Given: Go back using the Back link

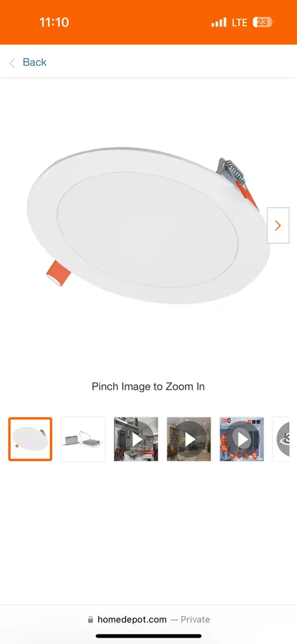Looking at the screenshot, I should point(35,62).
